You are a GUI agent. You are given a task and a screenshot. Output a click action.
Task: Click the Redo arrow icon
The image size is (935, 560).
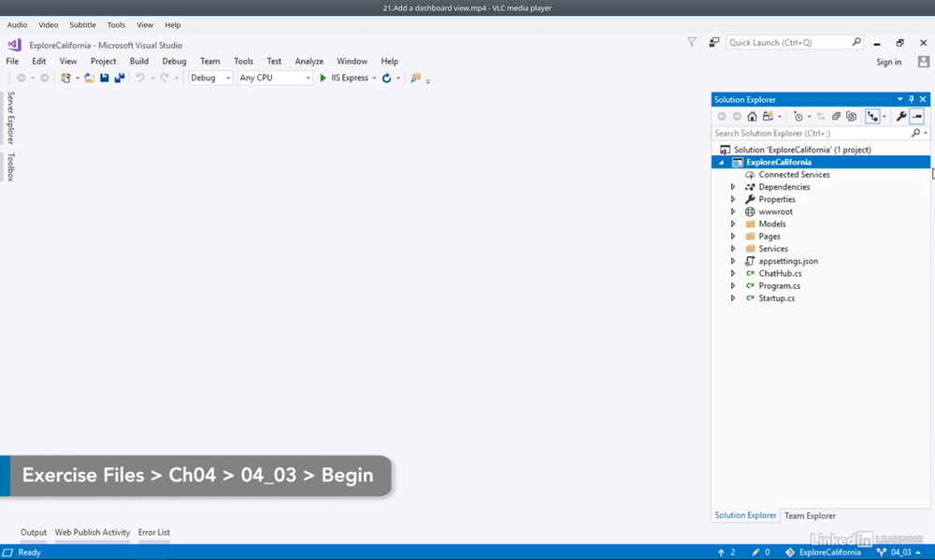pos(165,79)
